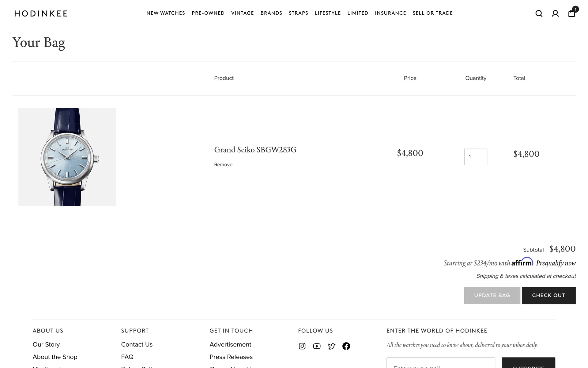Open the Brands menu
The image size is (588, 368).
271,13
